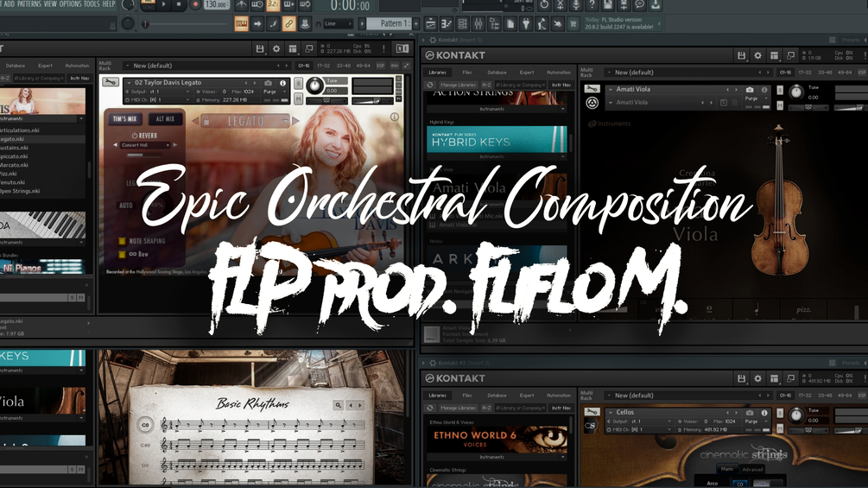Open gear settings in Taylor Davis Kontakt header
This screenshot has height=488, width=868.
[x=276, y=48]
